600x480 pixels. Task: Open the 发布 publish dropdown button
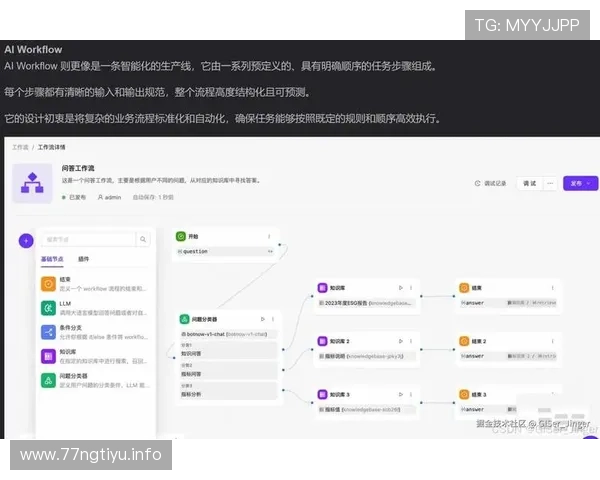pos(580,183)
